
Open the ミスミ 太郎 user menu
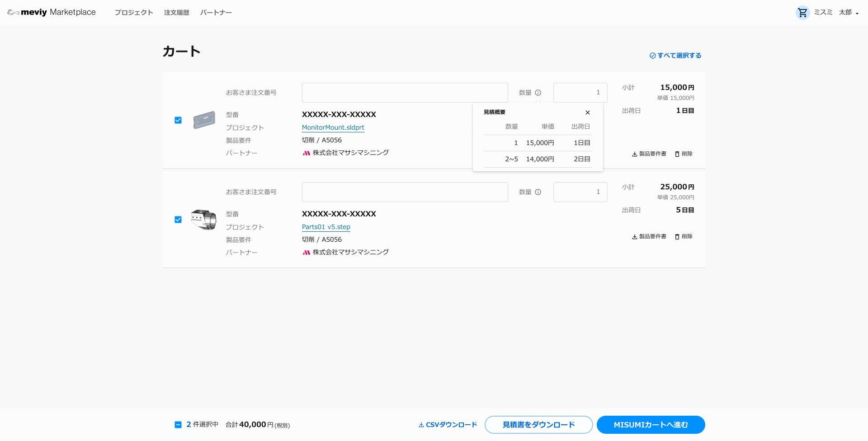pyautogui.click(x=836, y=13)
